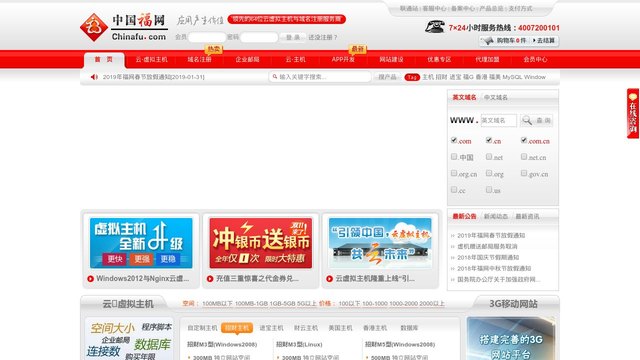Click the password input field
Image resolution: width=640 pixels, height=360 pixels.
pos(259,37)
